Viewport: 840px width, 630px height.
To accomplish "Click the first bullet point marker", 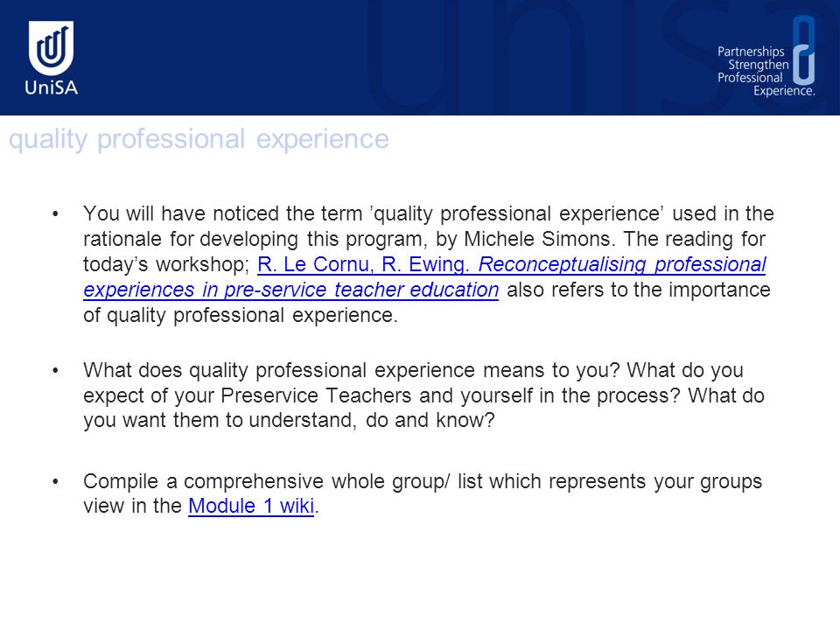I will (56, 214).
